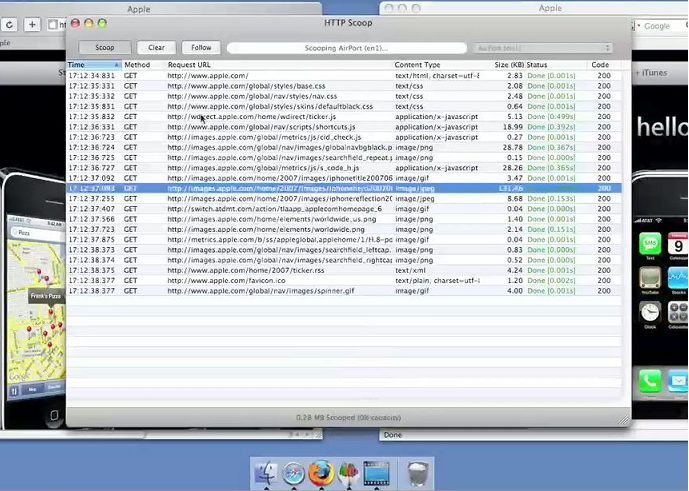Sort requests by the Time column
The height and width of the screenshot is (491, 689).
tap(92, 65)
